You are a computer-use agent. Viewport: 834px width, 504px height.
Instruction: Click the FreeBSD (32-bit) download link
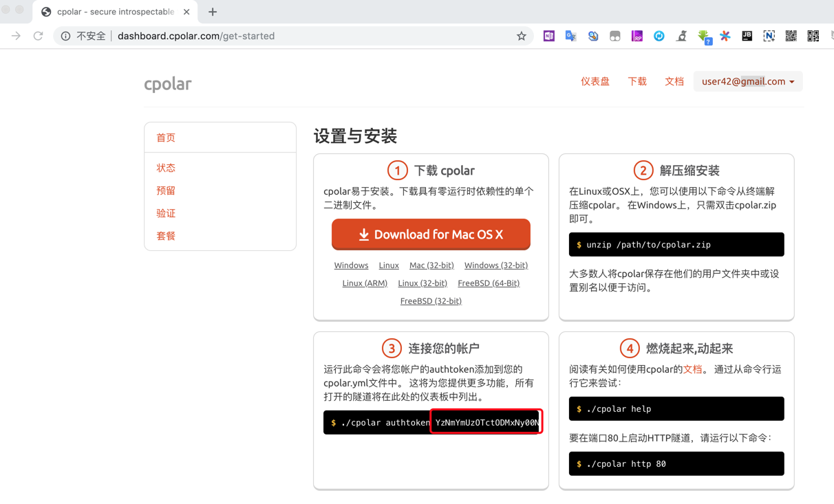pos(431,301)
